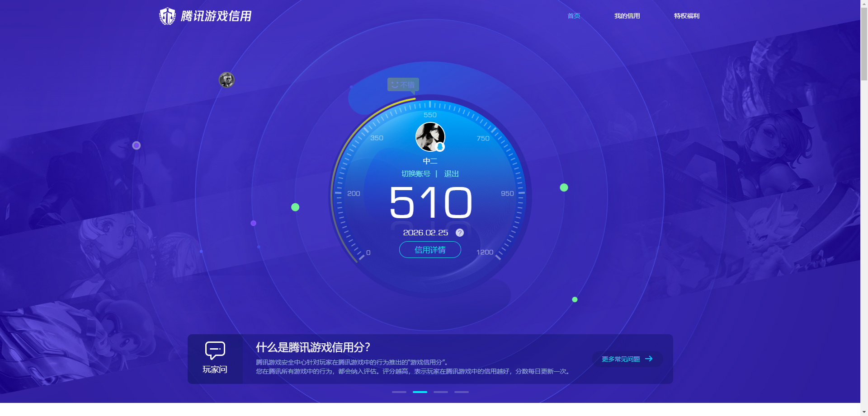868x416 pixels.
Task: Open the 首页 navigation tab
Action: pos(574,16)
